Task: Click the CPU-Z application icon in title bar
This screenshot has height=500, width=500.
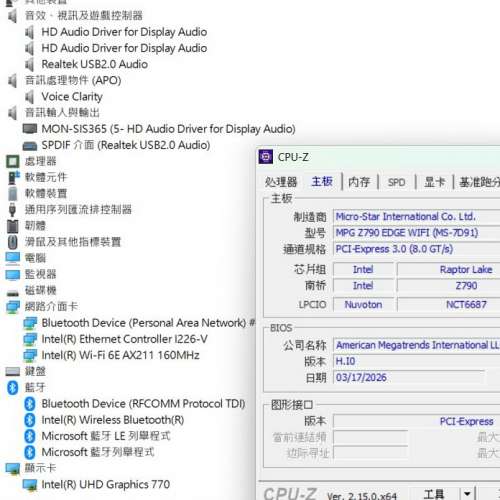Action: (266, 157)
